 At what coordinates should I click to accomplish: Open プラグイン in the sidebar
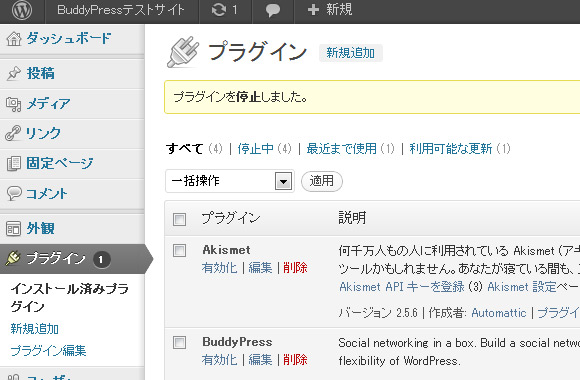click(56, 258)
